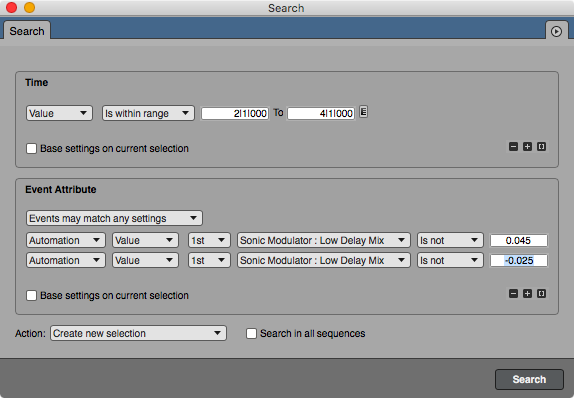Image resolution: width=574 pixels, height=398 pixels.
Task: Open Events may match any settings dropdown
Action: coord(114,218)
